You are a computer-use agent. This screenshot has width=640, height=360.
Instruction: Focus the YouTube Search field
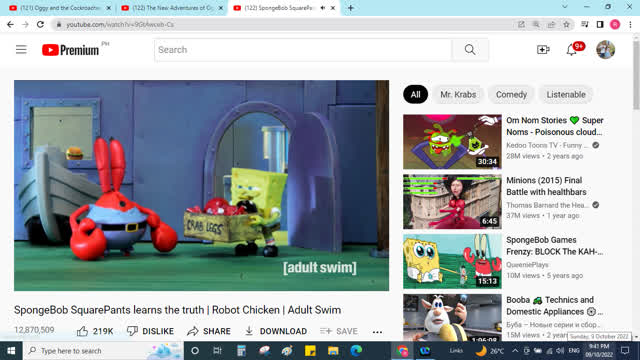tap(303, 50)
